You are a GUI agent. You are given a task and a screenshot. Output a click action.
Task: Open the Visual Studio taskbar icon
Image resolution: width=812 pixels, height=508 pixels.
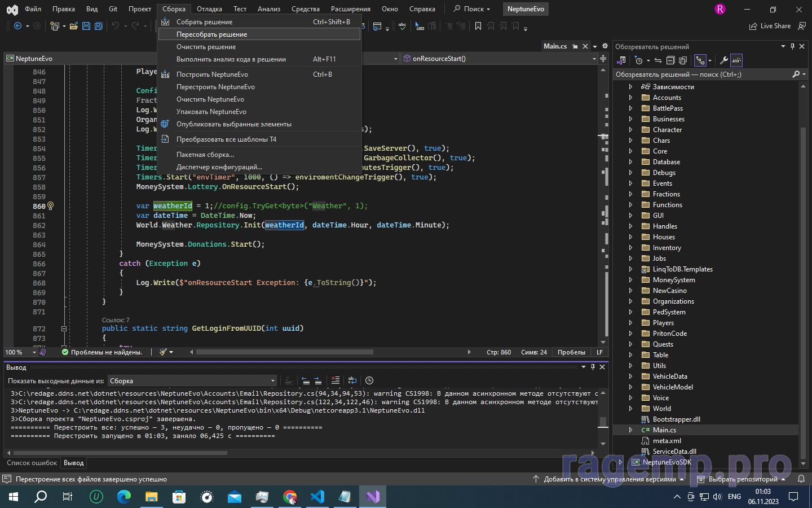(x=373, y=497)
